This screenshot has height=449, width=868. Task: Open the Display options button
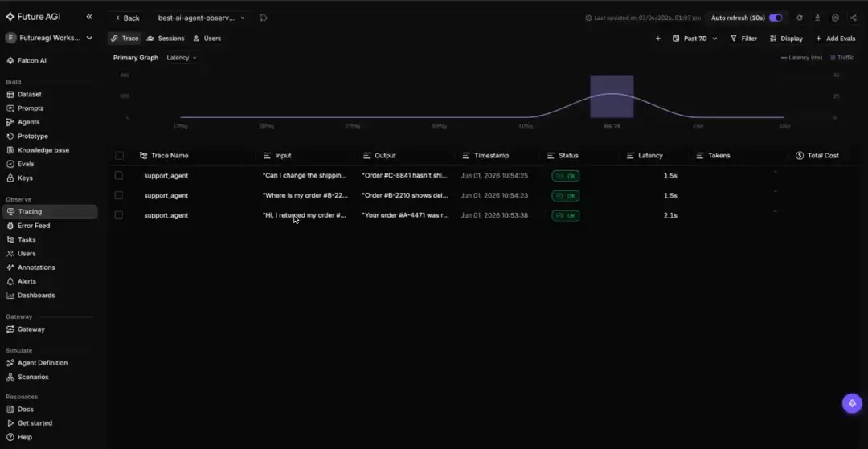(x=786, y=39)
